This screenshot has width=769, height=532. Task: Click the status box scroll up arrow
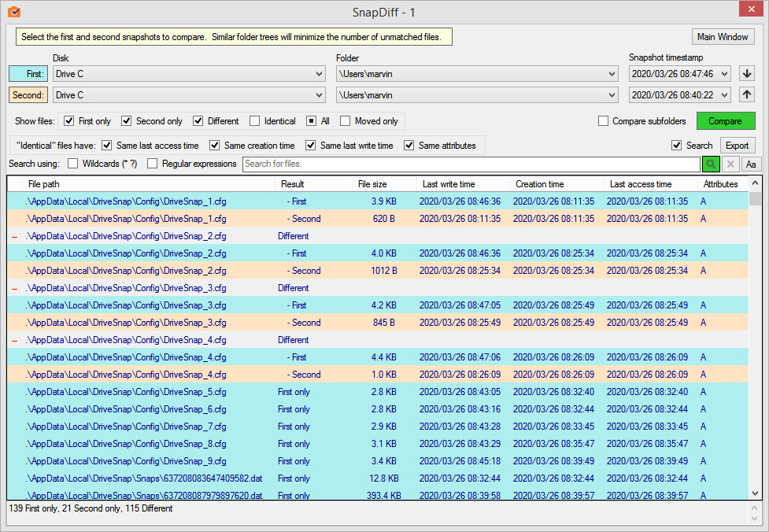754,508
